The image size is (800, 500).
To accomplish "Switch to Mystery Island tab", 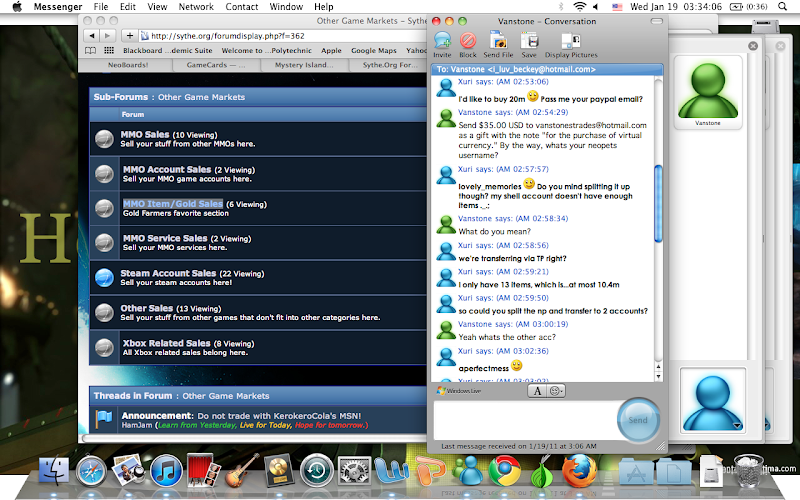I will 304,65.
